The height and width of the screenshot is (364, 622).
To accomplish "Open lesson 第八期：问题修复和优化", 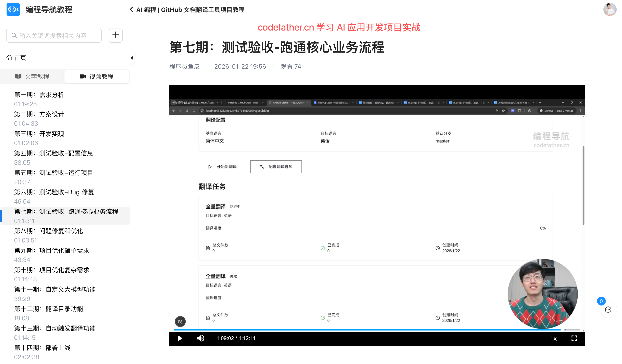I will tap(49, 231).
